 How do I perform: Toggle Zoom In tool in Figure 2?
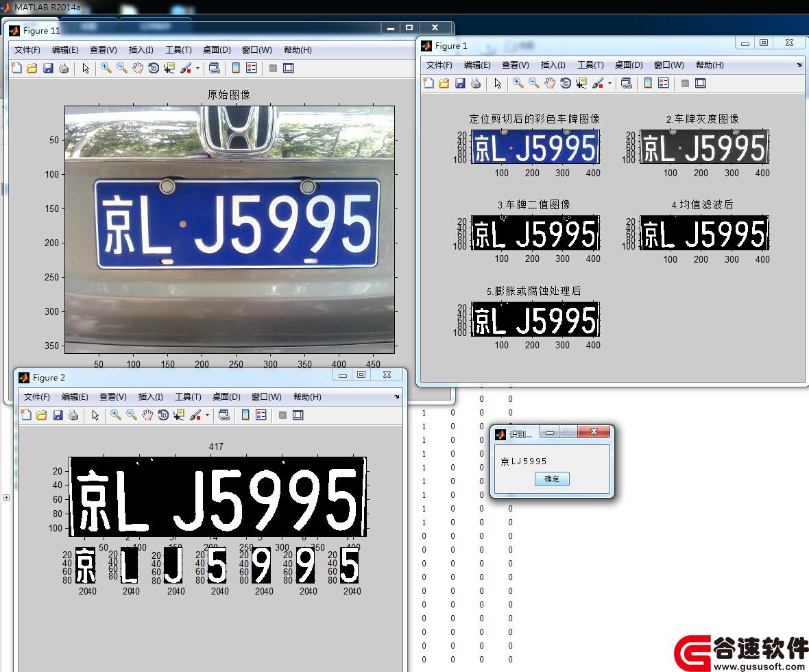pyautogui.click(x=116, y=415)
